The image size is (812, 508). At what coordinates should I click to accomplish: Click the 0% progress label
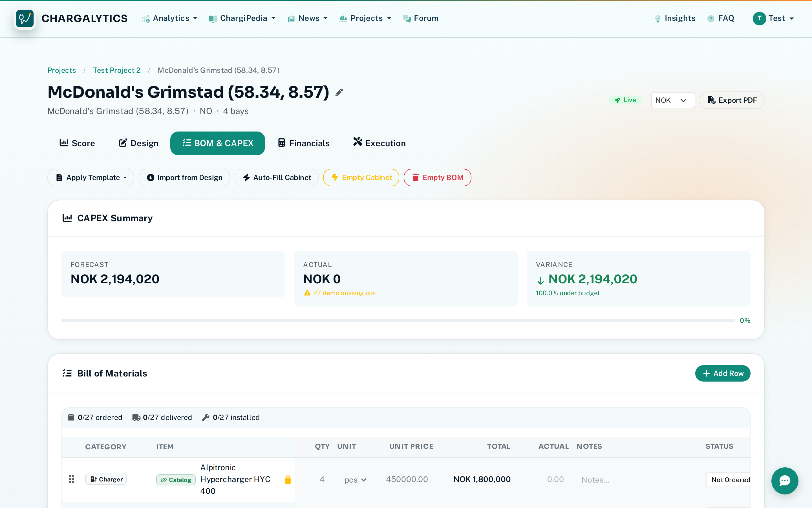click(745, 321)
